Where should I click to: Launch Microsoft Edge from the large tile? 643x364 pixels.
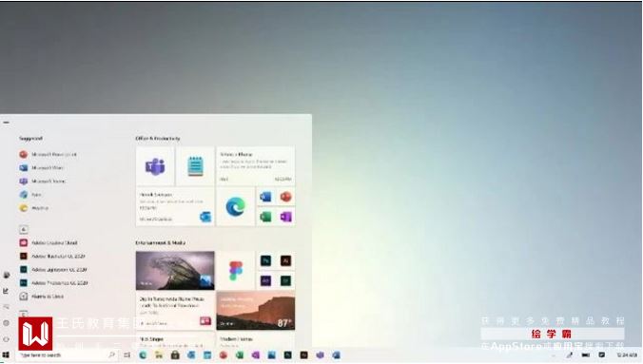[235, 206]
